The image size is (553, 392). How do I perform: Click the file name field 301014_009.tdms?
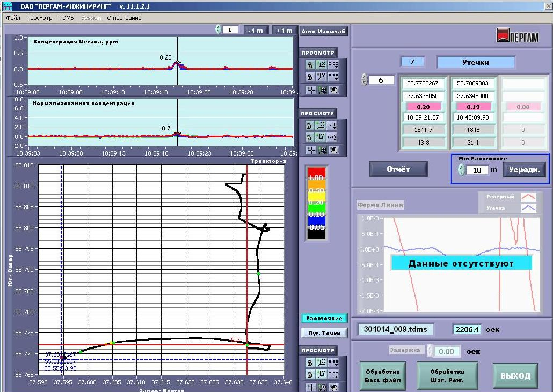coord(395,329)
